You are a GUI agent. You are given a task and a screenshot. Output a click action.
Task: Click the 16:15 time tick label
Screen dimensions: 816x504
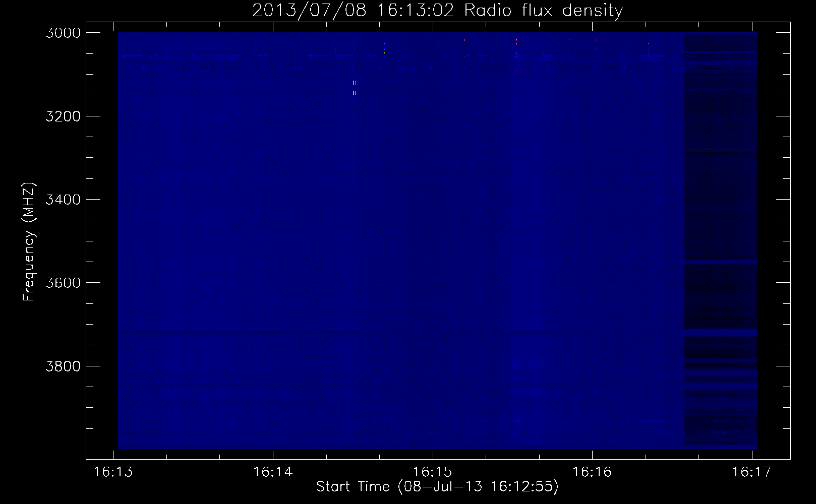pyautogui.click(x=432, y=472)
